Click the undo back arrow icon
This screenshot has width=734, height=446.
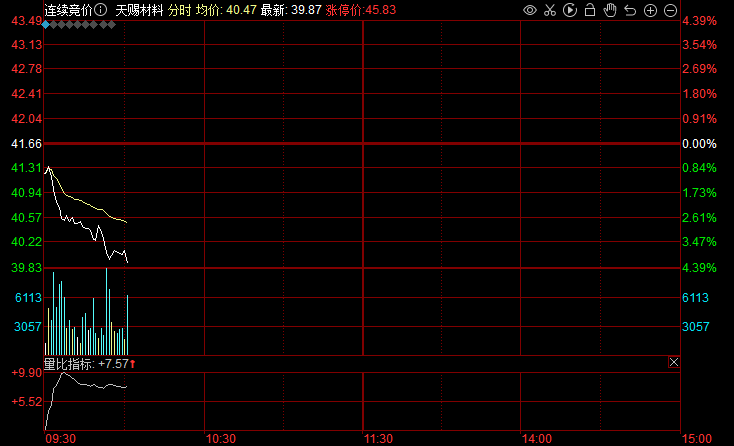coord(630,10)
